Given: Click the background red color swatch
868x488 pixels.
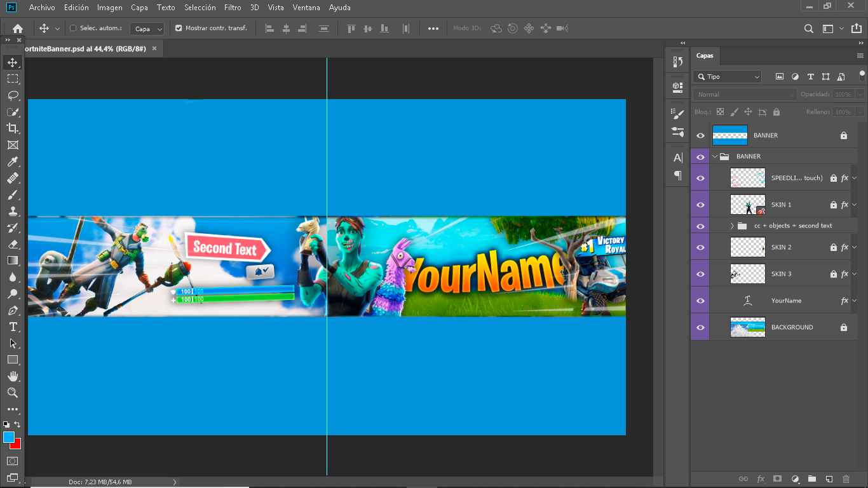Looking at the screenshot, I should 17,445.
